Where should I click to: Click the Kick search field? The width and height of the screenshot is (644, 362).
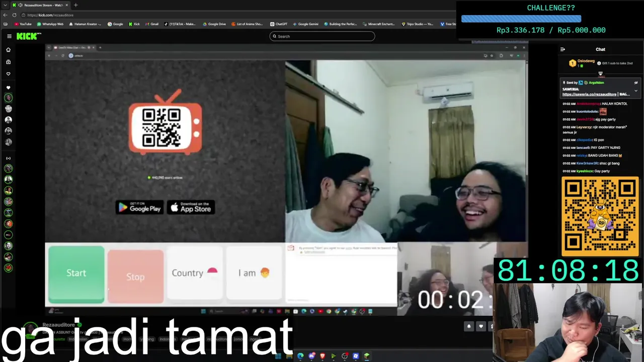point(322,36)
